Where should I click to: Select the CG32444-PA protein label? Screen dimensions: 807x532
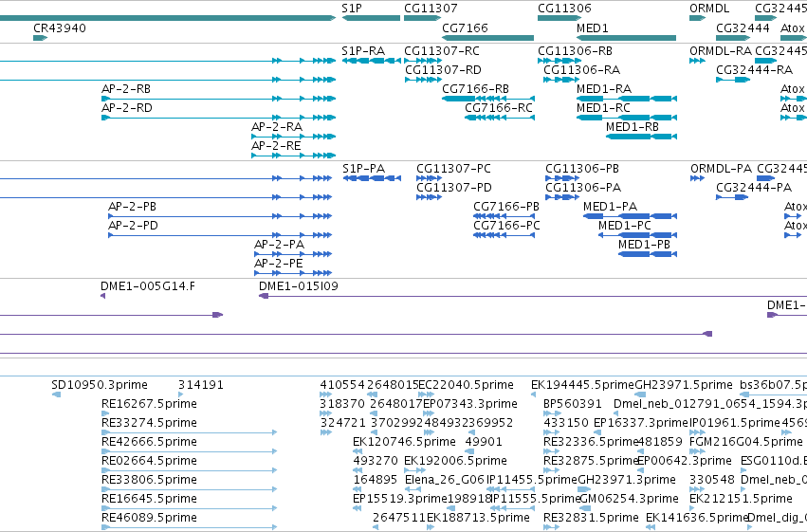click(754, 187)
